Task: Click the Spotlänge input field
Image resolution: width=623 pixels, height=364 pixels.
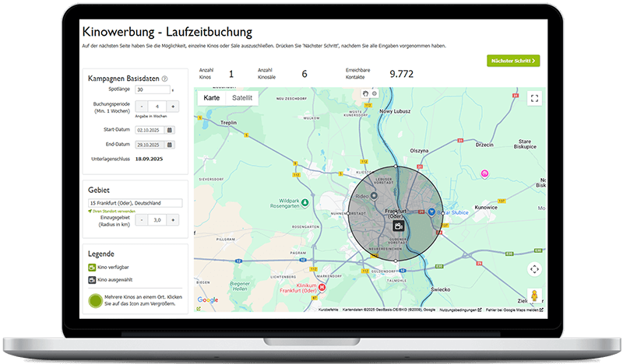Action: pyautogui.click(x=153, y=89)
